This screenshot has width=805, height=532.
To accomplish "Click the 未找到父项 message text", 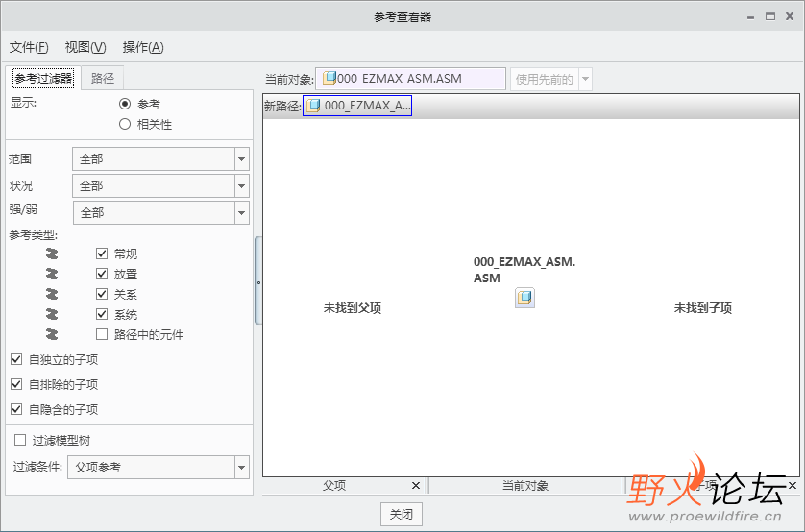I will 353,308.
